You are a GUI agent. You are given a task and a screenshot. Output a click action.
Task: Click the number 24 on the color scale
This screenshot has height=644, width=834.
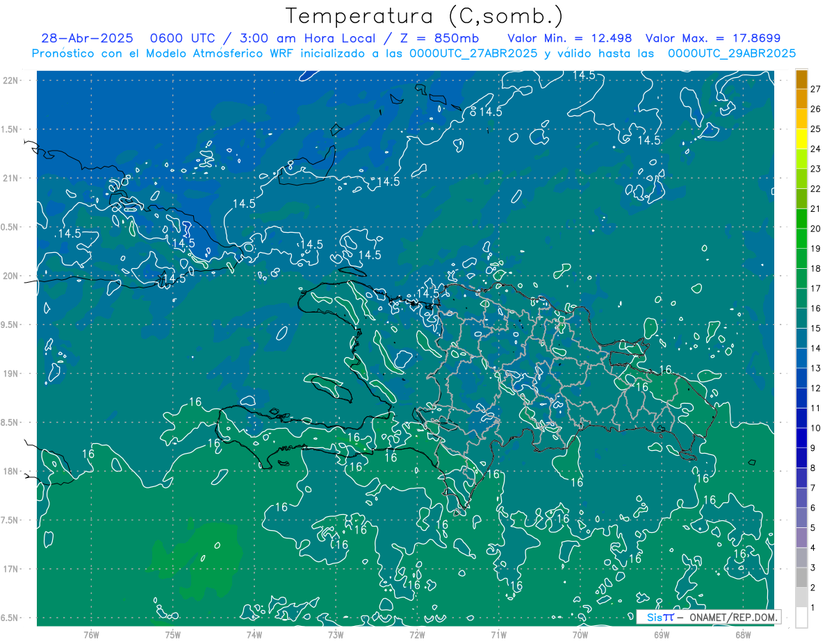point(815,149)
